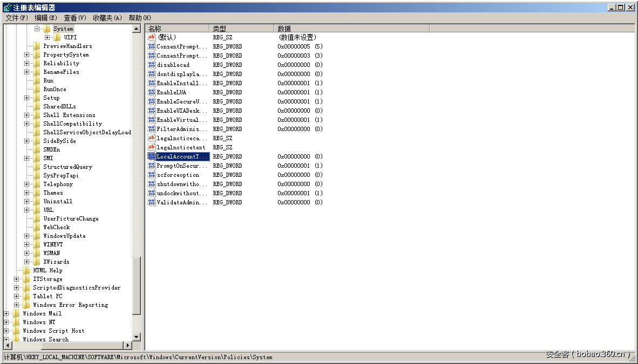
Task: Click the ab icon next to legalnoticetext
Action: pyautogui.click(x=152, y=147)
